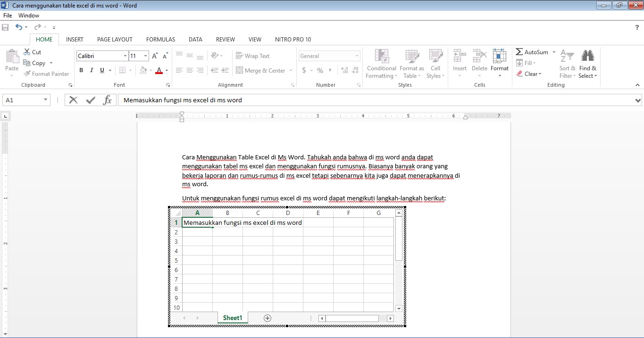Toggle Bold formatting
644x338 pixels.
tap(81, 70)
